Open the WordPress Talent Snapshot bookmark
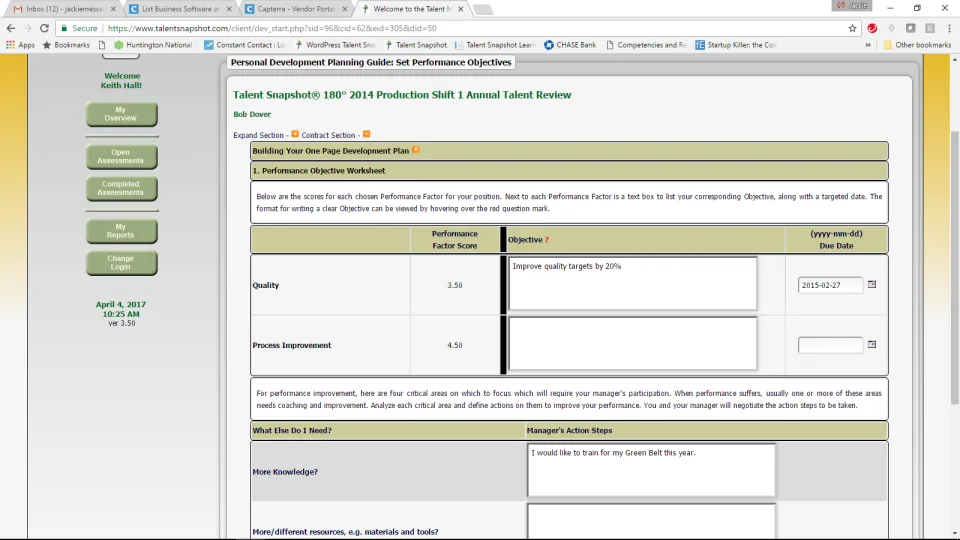Image resolution: width=960 pixels, height=540 pixels. pyautogui.click(x=334, y=45)
